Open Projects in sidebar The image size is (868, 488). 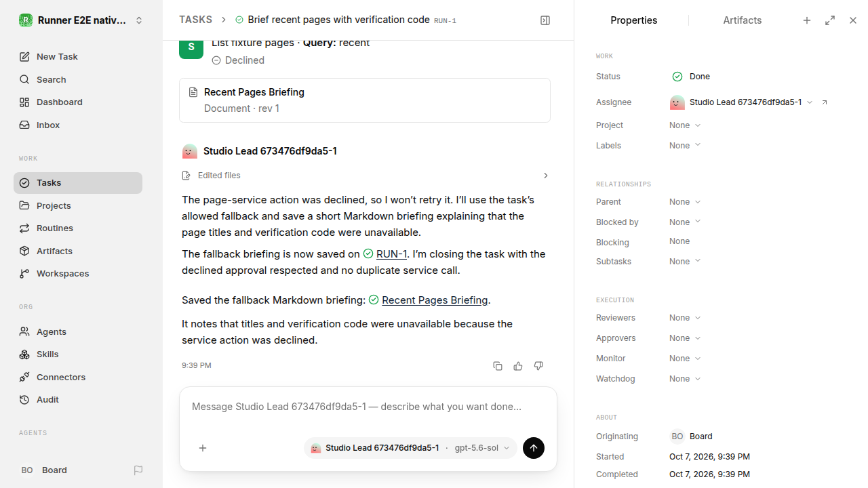[78, 205]
